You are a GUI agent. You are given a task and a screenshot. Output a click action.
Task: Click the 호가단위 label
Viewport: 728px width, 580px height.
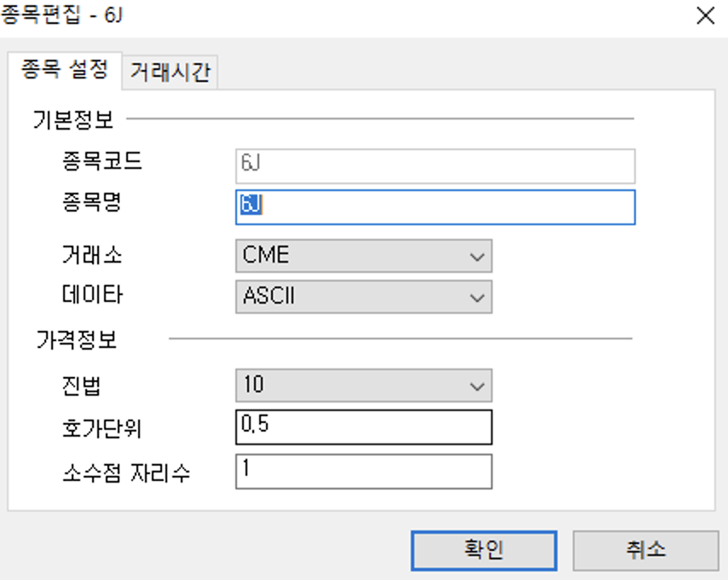(102, 426)
